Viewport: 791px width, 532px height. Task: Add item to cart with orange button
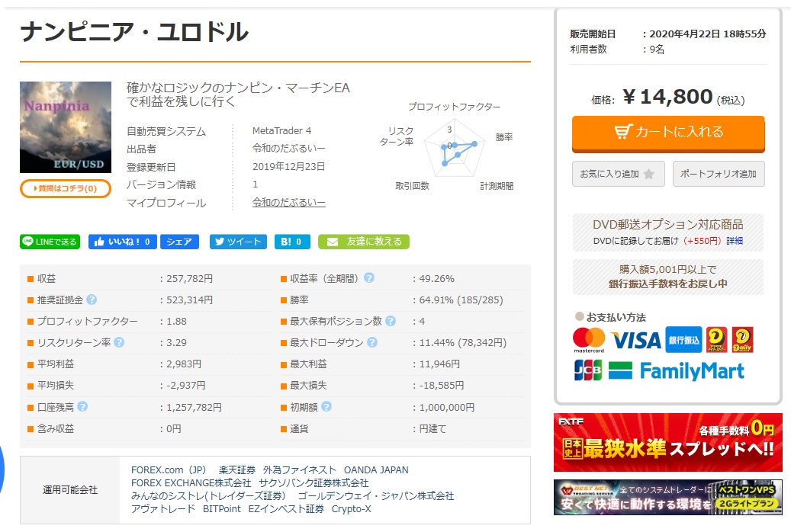(x=668, y=133)
